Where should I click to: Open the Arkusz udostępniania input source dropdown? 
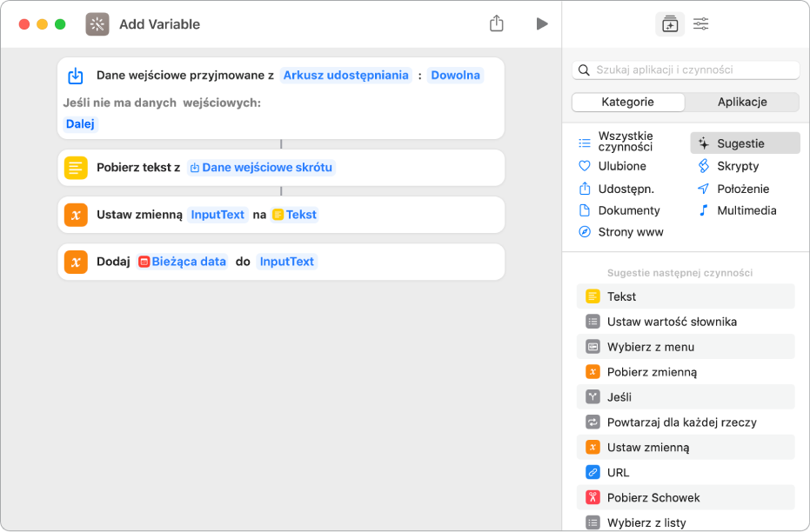click(x=345, y=76)
